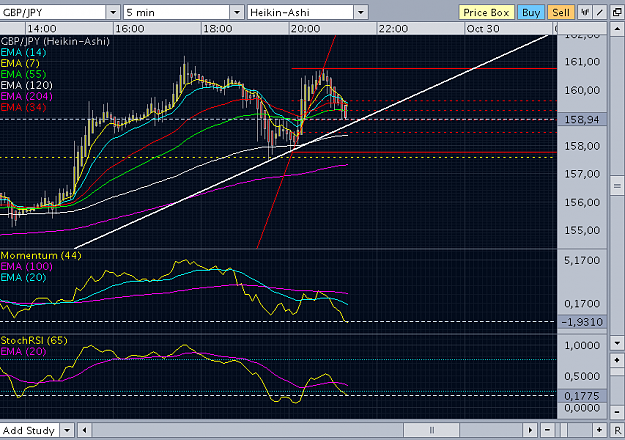This screenshot has width=625, height=440.
Task: Click the Add Study button
Action: (x=29, y=430)
